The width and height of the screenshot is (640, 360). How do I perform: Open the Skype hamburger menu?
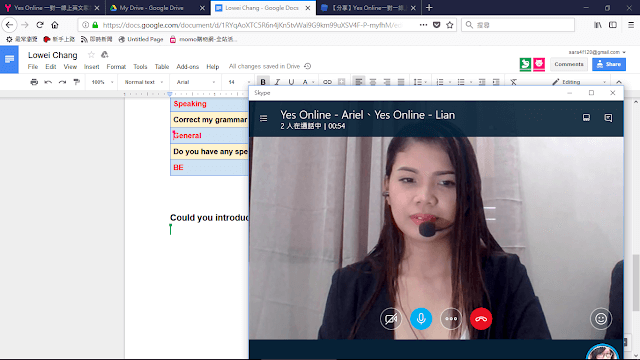[x=264, y=118]
